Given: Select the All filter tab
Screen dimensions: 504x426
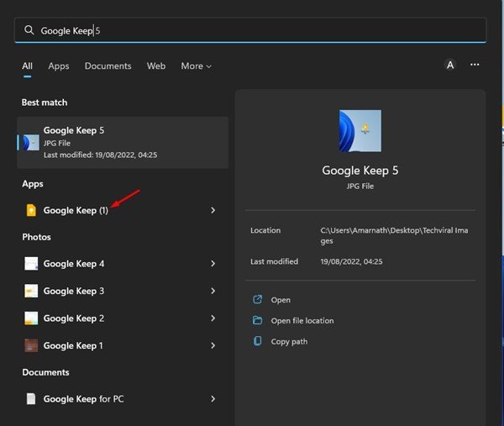Looking at the screenshot, I should pyautogui.click(x=28, y=66).
